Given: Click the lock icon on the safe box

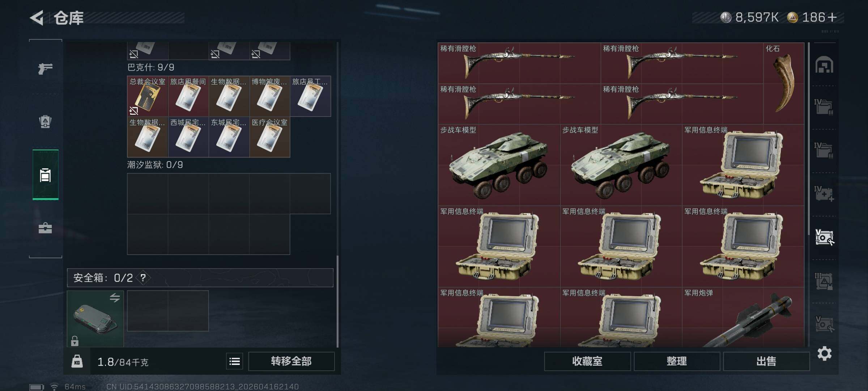Looking at the screenshot, I should click(x=75, y=341).
